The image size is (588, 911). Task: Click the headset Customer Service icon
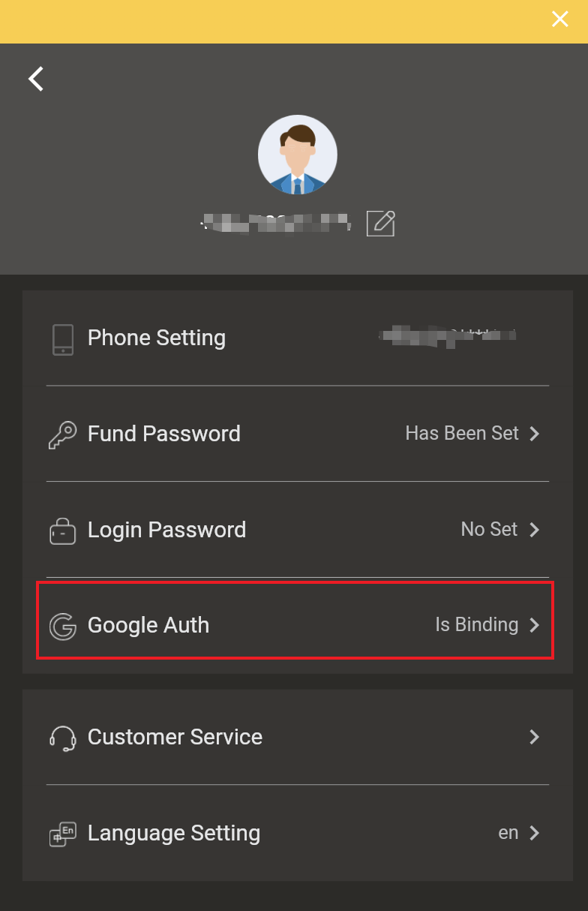63,738
